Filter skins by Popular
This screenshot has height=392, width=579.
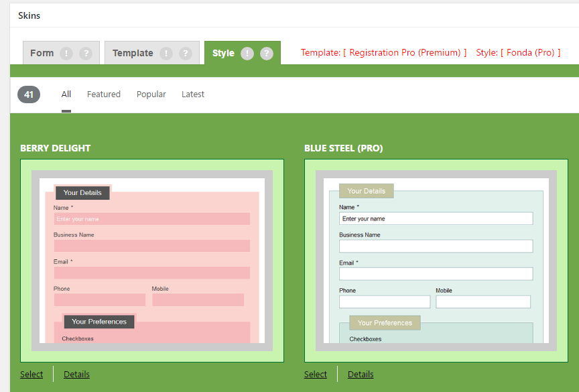coord(151,94)
